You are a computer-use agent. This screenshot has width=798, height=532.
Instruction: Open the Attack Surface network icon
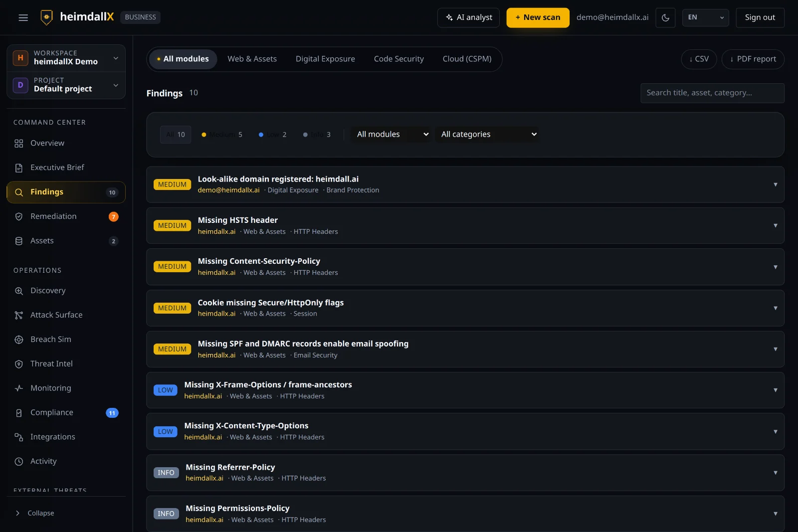tap(19, 315)
